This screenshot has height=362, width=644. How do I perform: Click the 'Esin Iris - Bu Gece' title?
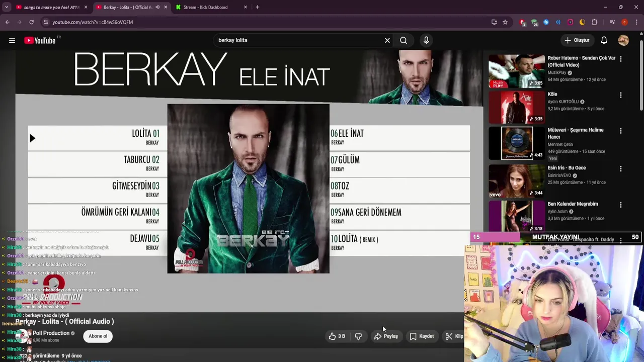[567, 168]
